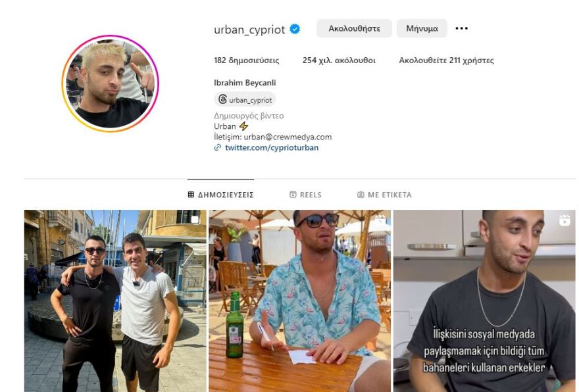579x392 pixels.
Task: Open the flamingo shirt cafe post
Action: pyautogui.click(x=300, y=301)
